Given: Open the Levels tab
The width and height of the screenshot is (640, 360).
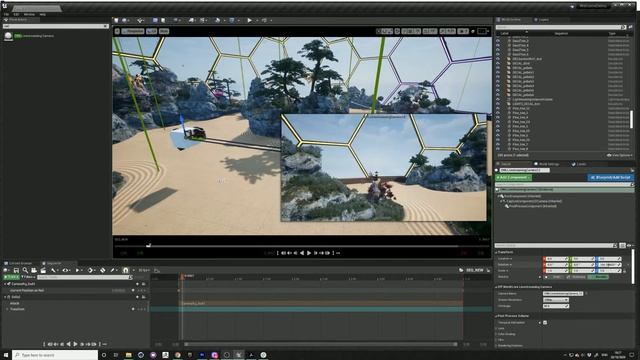Looking at the screenshot, I should (580, 164).
